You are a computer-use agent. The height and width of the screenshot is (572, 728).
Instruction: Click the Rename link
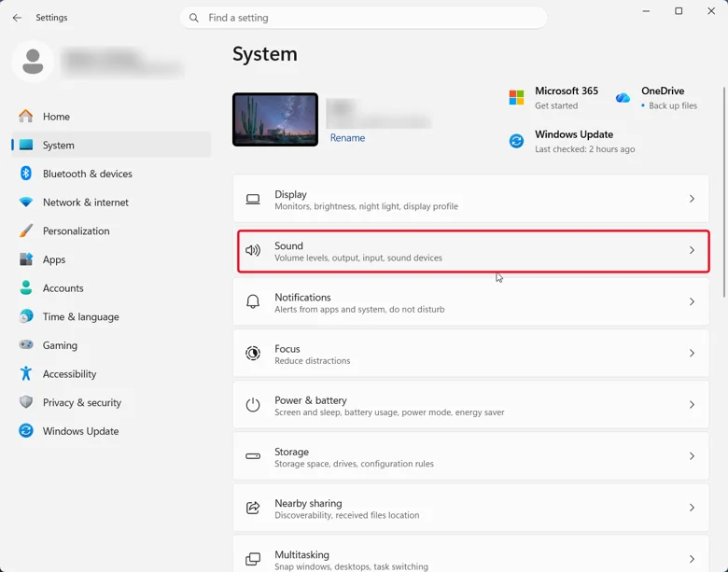(347, 138)
